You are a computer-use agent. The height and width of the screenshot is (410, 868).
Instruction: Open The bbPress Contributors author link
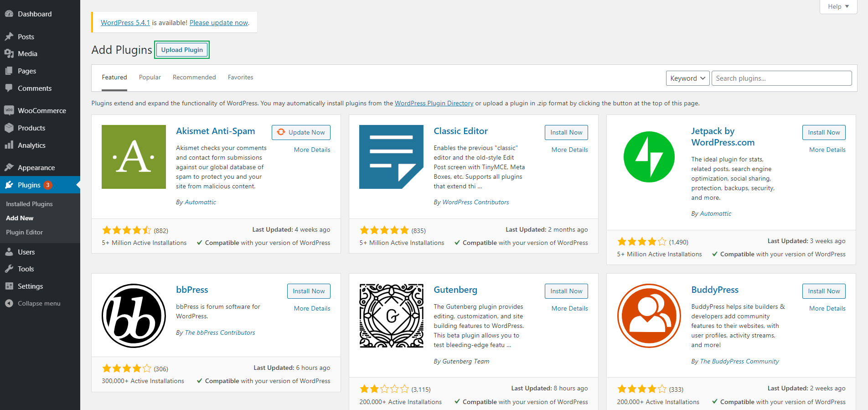pos(220,332)
